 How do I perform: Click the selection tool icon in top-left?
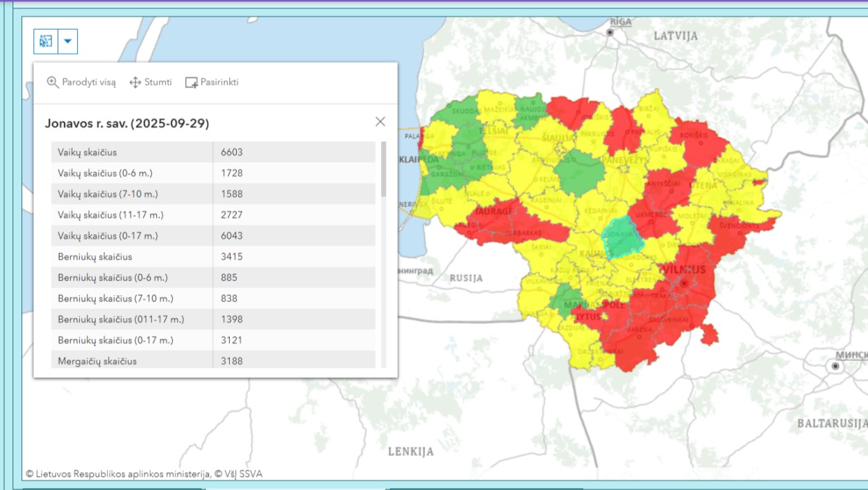(x=46, y=42)
